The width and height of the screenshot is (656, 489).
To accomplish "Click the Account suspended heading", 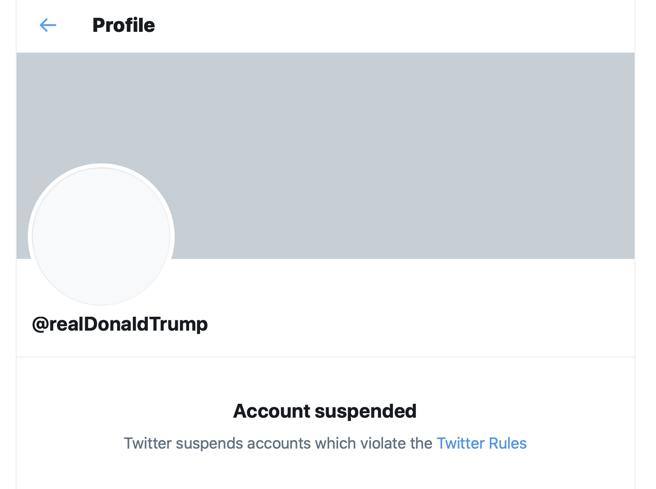I will 324,411.
